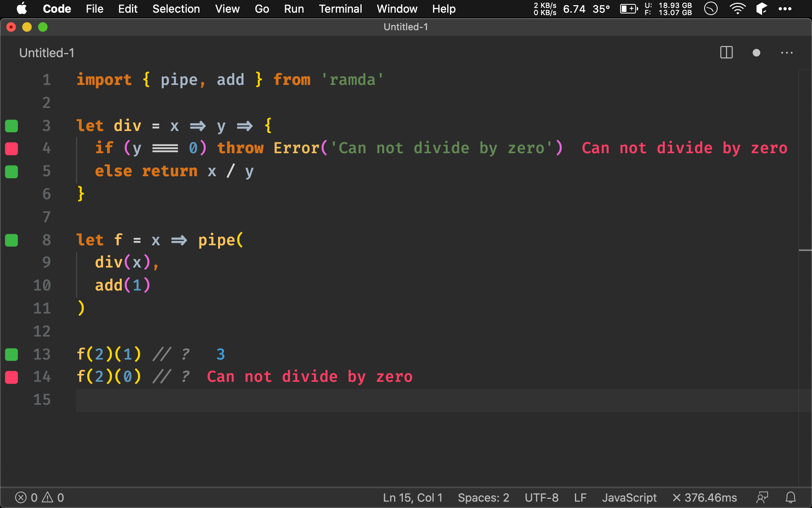Viewport: 812px width, 508px height.
Task: Click the Quokka 376.46ms status item
Action: (705, 498)
